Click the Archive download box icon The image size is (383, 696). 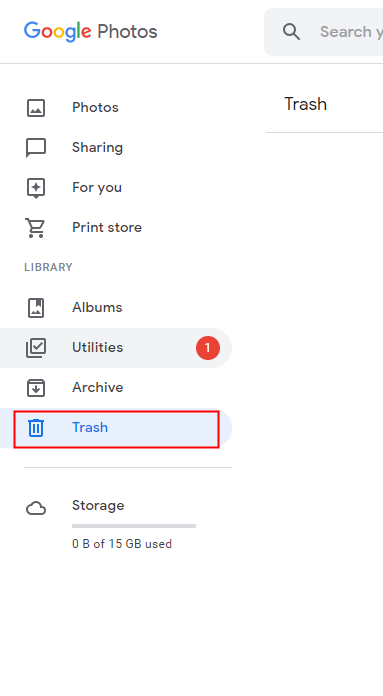coord(36,388)
